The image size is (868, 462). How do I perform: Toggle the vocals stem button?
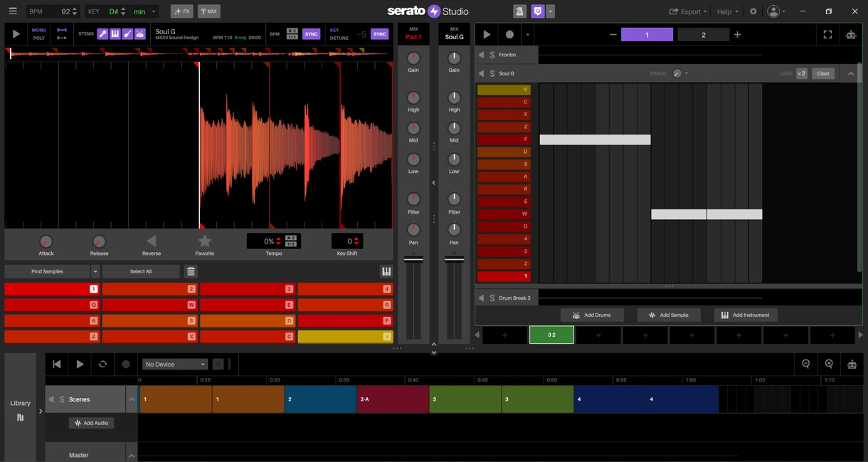102,33
